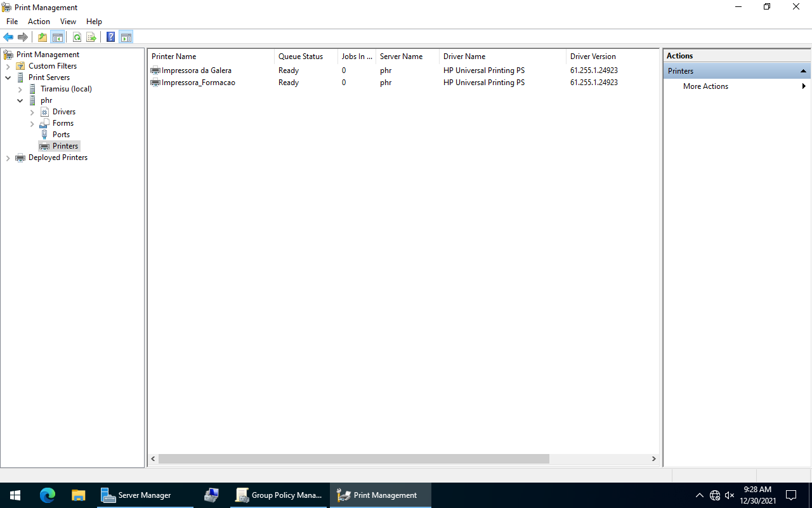Viewport: 812px width, 508px height.
Task: Select the Impressora da Galera printer
Action: (x=196, y=70)
